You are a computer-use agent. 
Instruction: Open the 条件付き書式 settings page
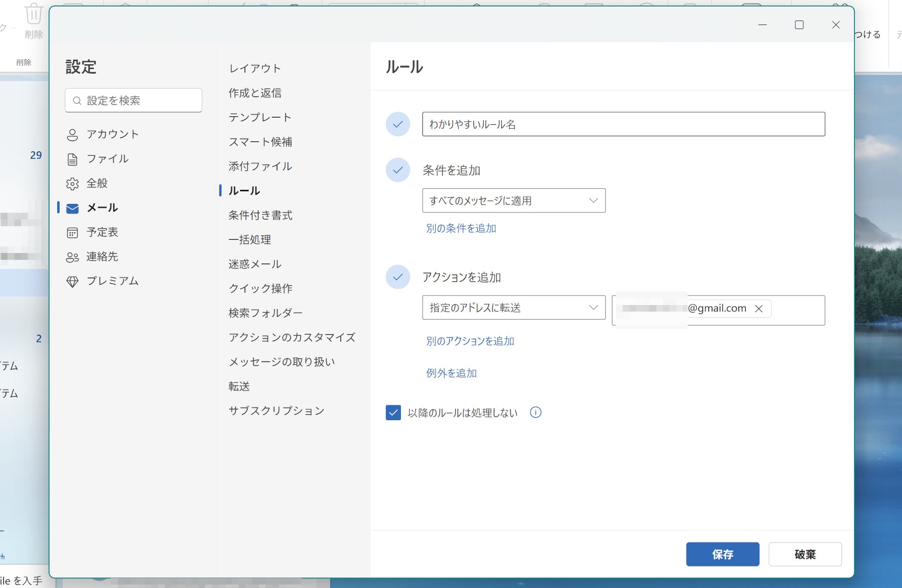tap(260, 215)
